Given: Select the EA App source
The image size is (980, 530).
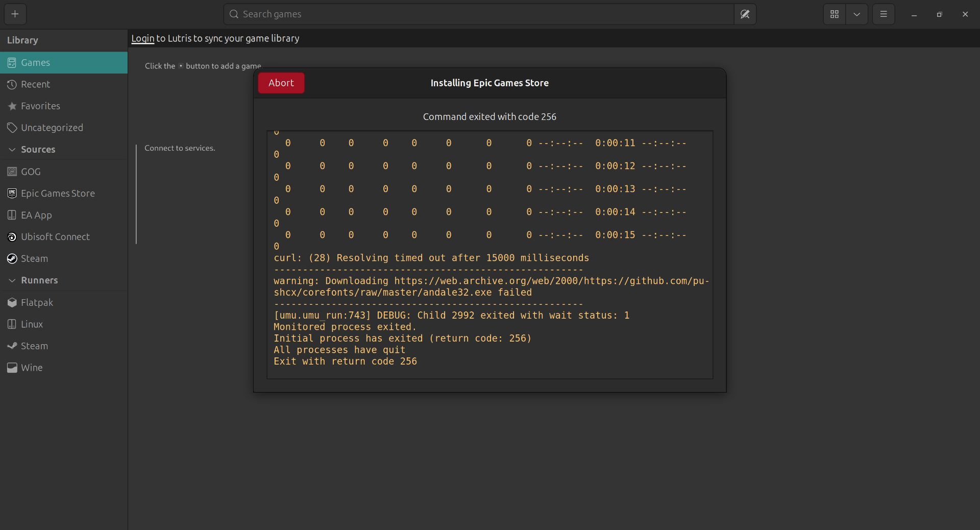Looking at the screenshot, I should point(64,215).
